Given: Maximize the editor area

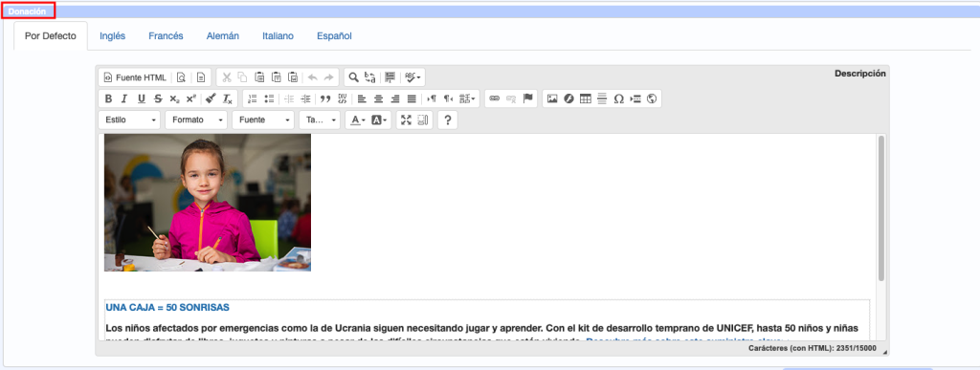Looking at the screenshot, I should [406, 120].
